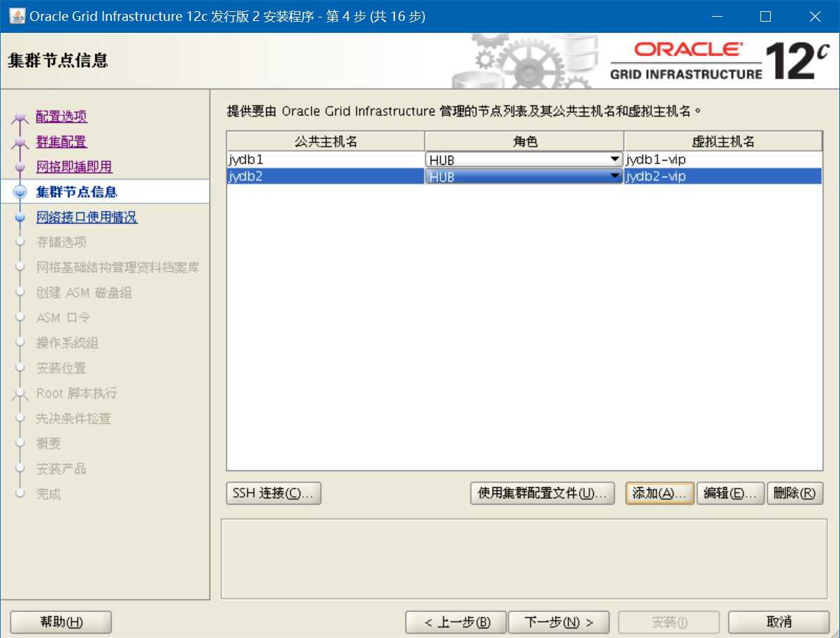840x638 pixels.
Task: Close the installer window
Action: click(x=815, y=16)
